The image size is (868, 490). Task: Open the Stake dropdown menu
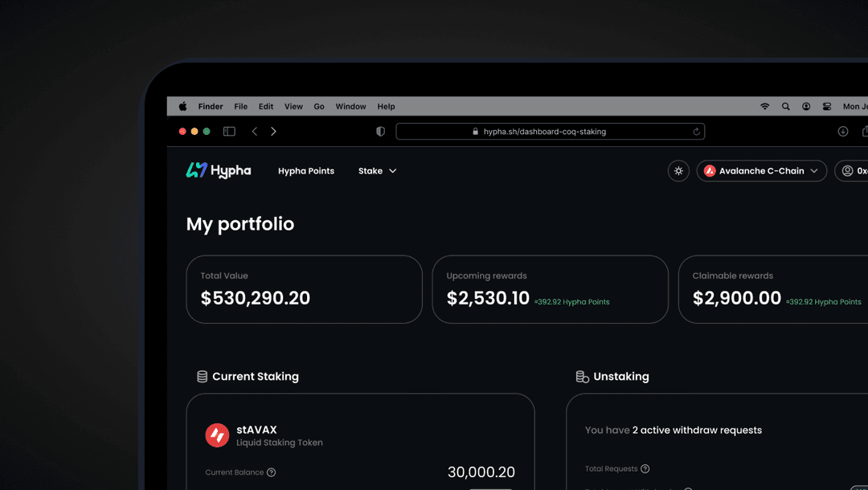[x=376, y=170]
